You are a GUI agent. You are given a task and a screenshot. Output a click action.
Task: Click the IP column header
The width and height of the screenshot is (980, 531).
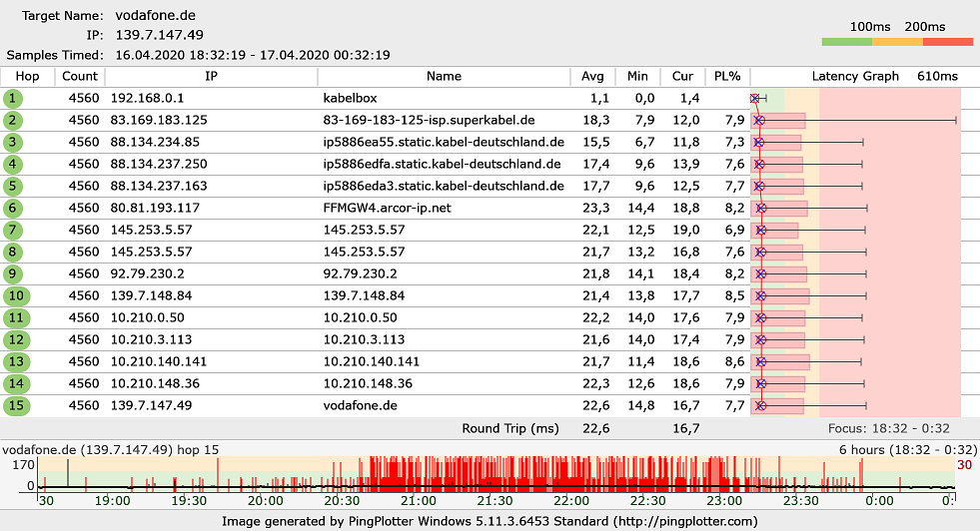tap(211, 76)
